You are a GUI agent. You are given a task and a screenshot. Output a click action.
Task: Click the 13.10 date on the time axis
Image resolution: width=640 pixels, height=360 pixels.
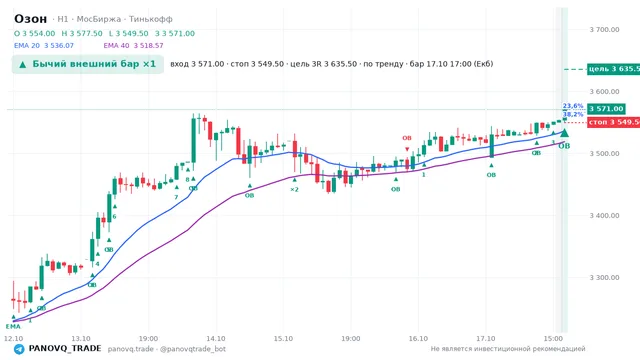81,338
